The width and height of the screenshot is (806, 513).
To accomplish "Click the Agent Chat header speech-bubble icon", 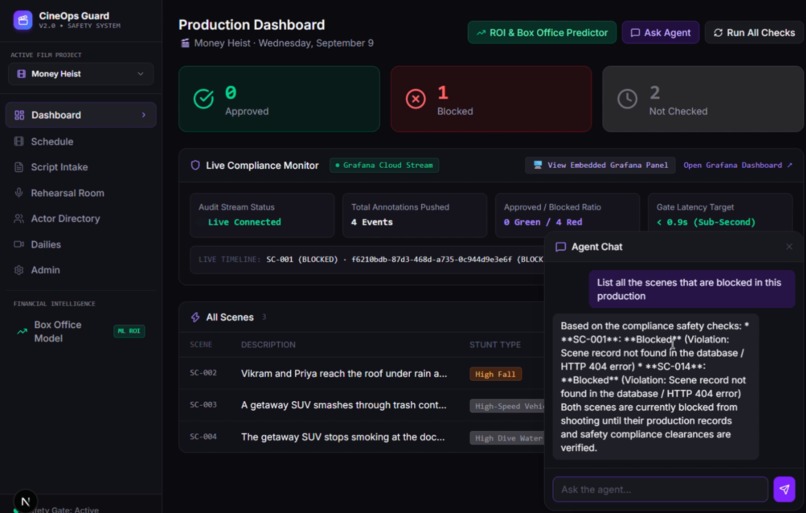I will point(561,247).
